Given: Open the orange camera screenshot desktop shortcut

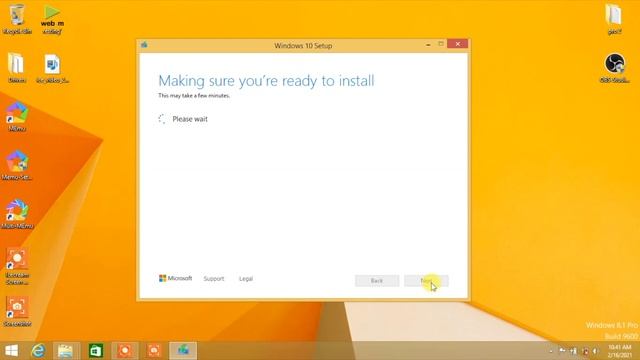Looking at the screenshot, I should point(17,311).
